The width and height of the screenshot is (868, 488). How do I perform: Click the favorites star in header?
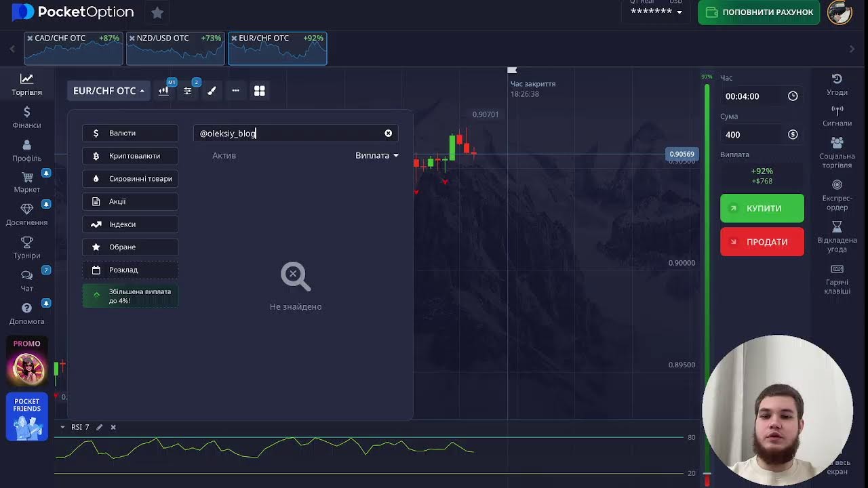[x=157, y=12]
